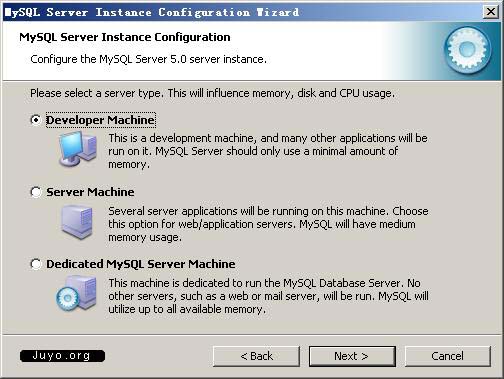The width and height of the screenshot is (504, 379).
Task: Pick the Dedicated MySQL Server Machine radio
Action: (36, 264)
